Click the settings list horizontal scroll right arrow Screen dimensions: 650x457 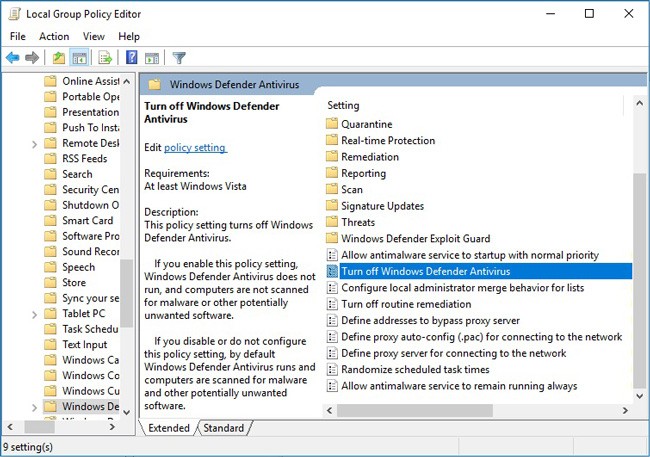pyautogui.click(x=625, y=411)
